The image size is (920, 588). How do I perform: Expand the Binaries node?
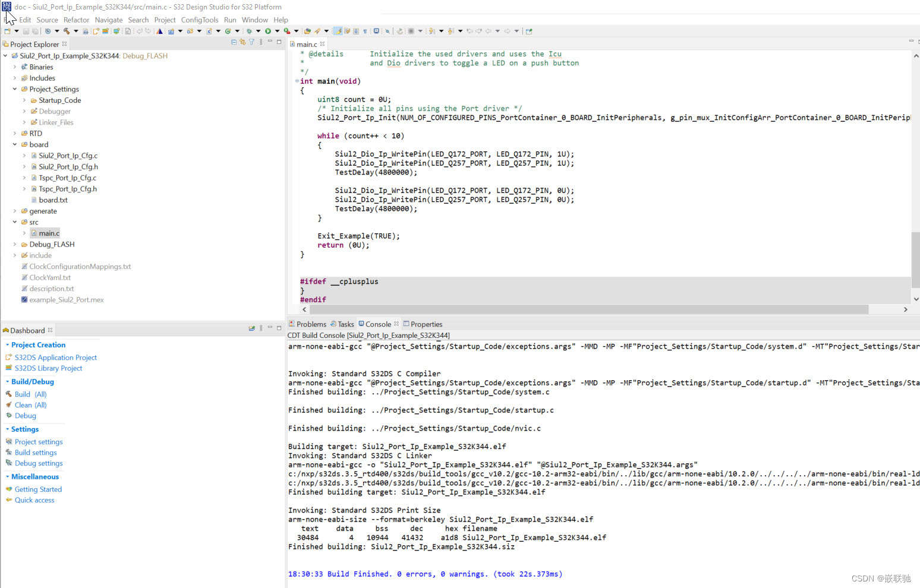[x=15, y=67]
